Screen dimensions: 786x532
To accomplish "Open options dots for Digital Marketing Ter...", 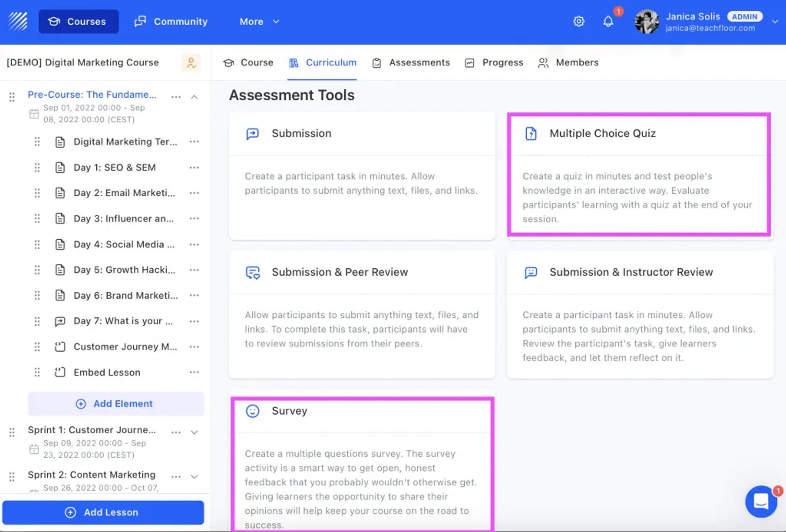I will (x=195, y=141).
